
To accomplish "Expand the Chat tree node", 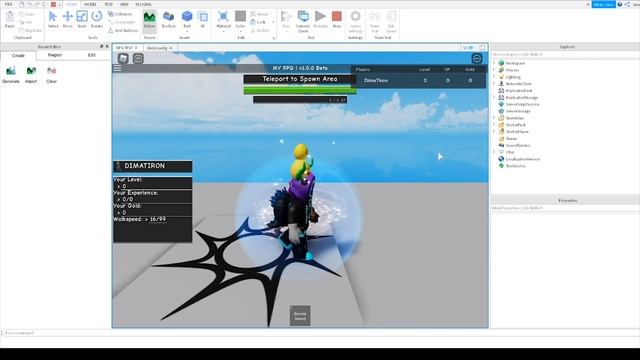I will click(494, 152).
